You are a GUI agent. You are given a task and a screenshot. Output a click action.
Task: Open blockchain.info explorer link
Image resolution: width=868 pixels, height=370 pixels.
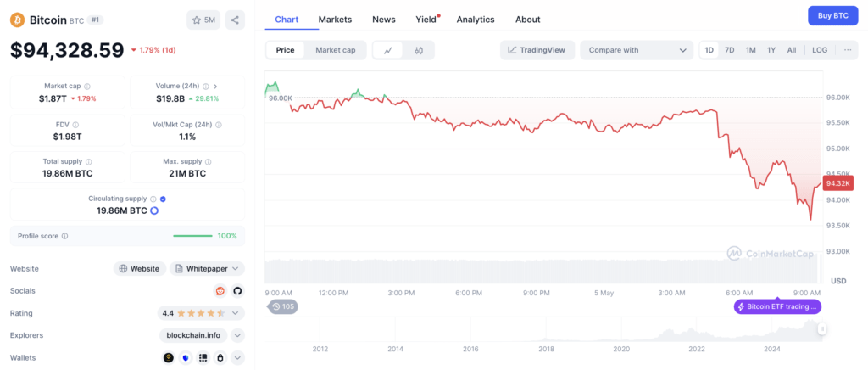pyautogui.click(x=194, y=336)
